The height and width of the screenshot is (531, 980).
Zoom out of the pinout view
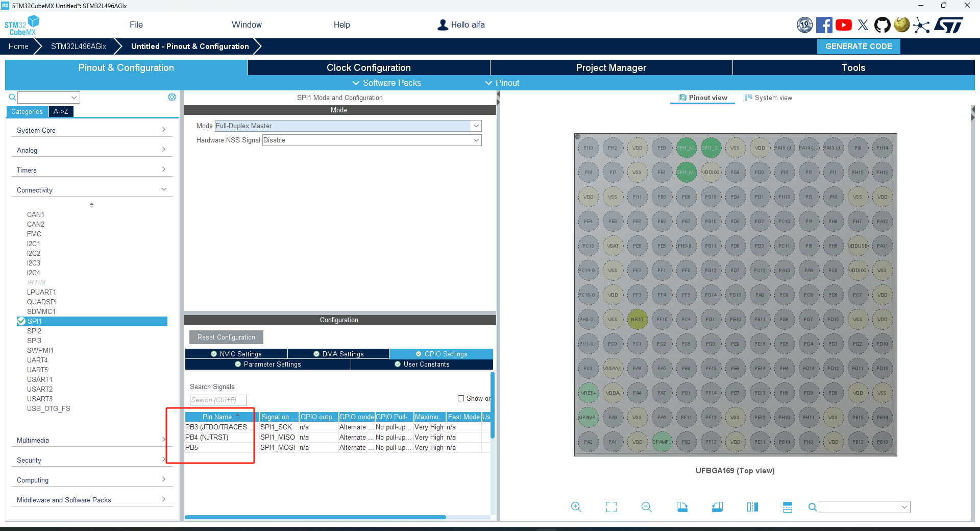point(647,507)
